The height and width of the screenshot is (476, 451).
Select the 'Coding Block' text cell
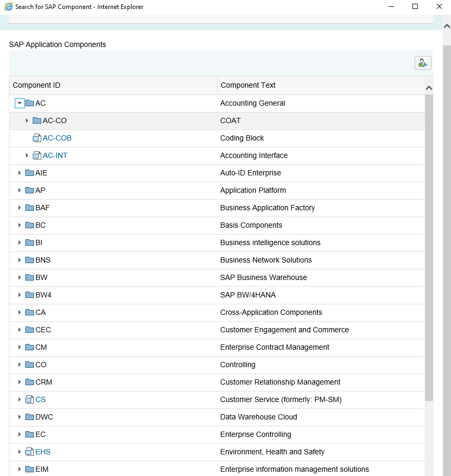coord(242,138)
